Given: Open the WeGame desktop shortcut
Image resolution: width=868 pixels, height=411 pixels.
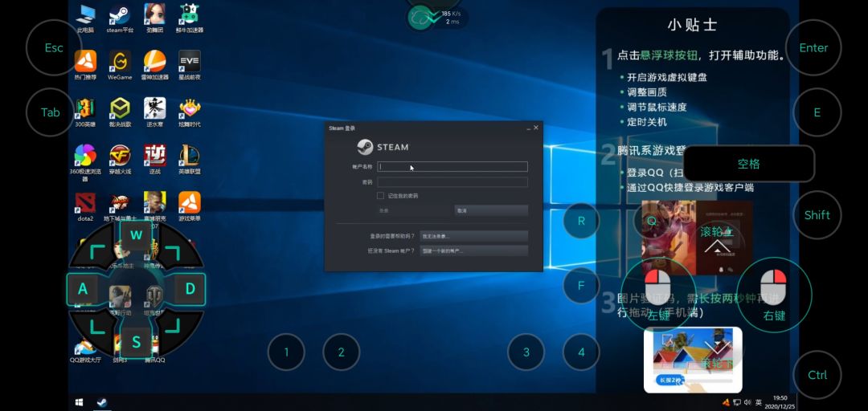Looking at the screenshot, I should (120, 65).
